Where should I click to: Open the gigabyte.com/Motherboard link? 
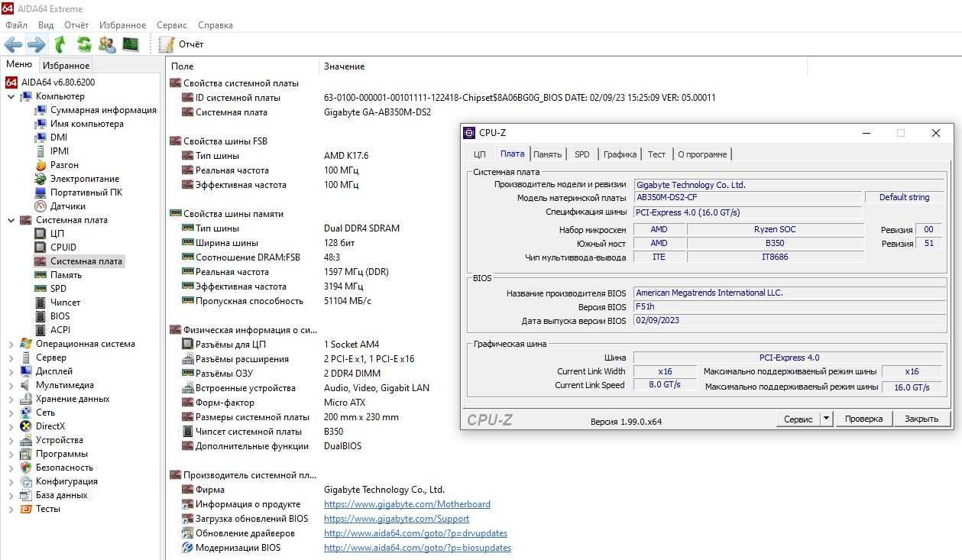pos(407,504)
